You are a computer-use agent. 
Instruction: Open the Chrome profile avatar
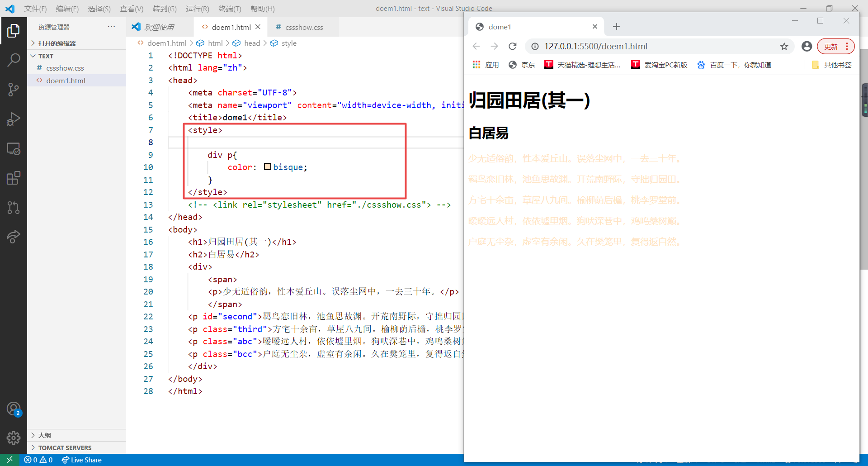tap(807, 46)
